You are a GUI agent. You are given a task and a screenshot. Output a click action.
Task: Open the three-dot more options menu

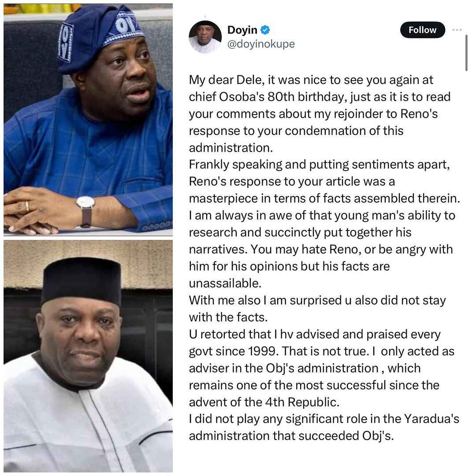(457, 30)
